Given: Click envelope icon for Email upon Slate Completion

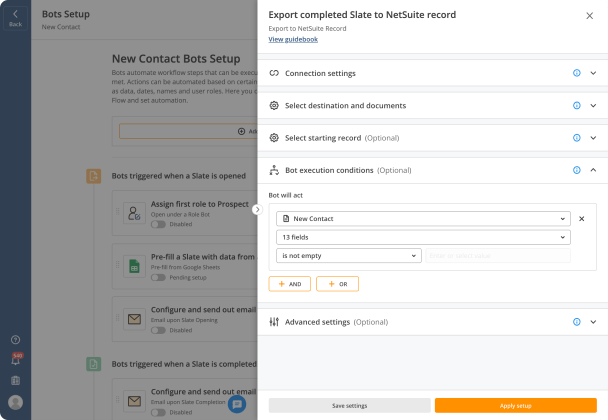Looking at the screenshot, I should (134, 401).
